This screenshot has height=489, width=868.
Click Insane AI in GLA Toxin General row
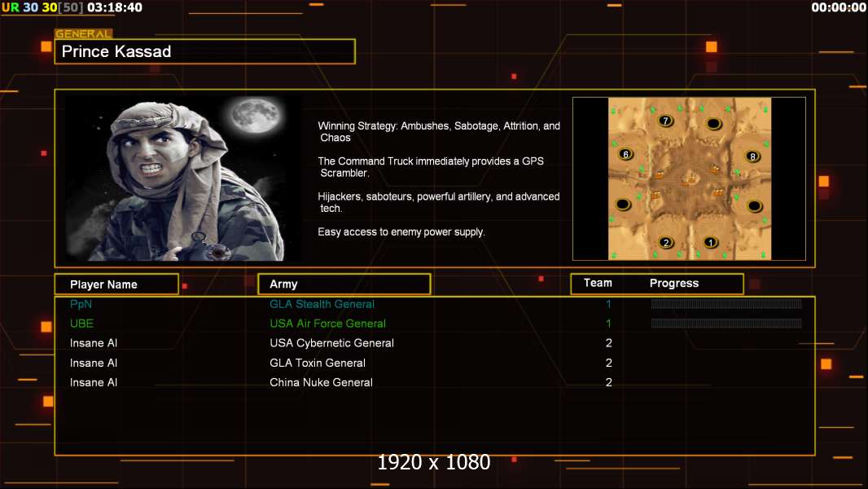[x=94, y=363]
